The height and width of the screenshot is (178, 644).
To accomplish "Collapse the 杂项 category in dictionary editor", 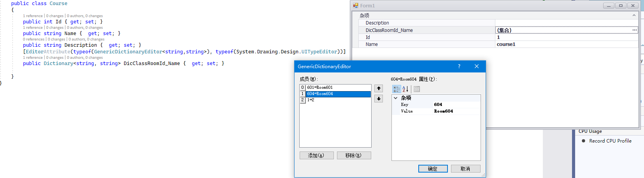I will point(396,98).
